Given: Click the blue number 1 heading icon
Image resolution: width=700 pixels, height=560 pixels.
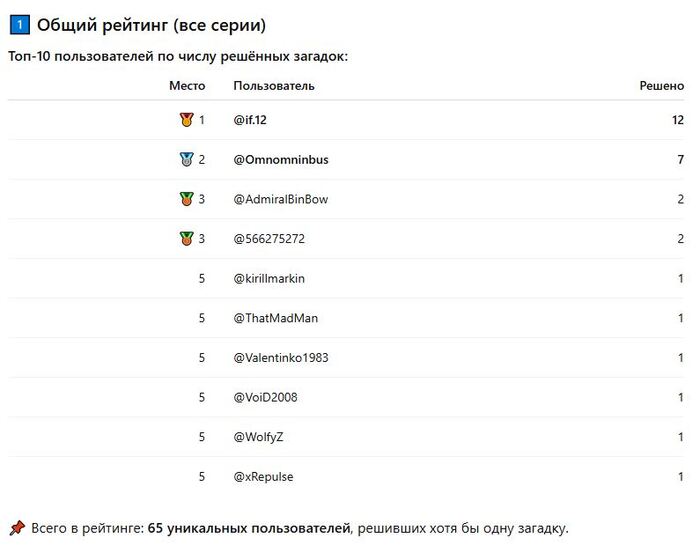Looking at the screenshot, I should point(18,25).
